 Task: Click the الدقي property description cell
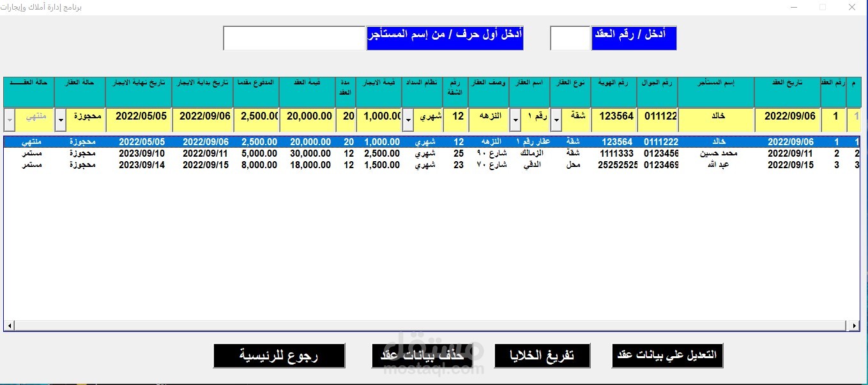pyautogui.click(x=533, y=165)
